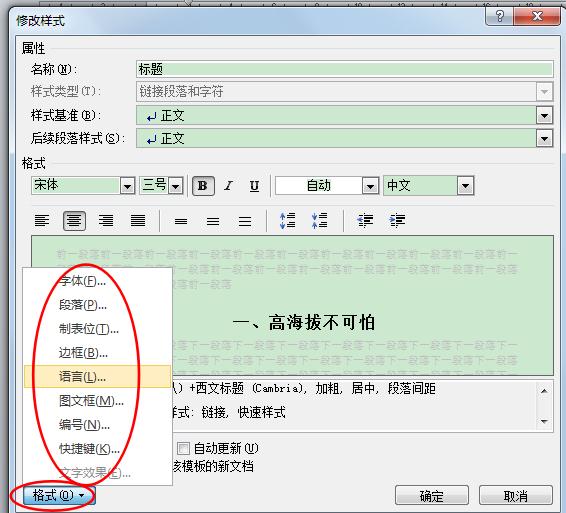
Task: Increase indent icon
Action: 397,220
